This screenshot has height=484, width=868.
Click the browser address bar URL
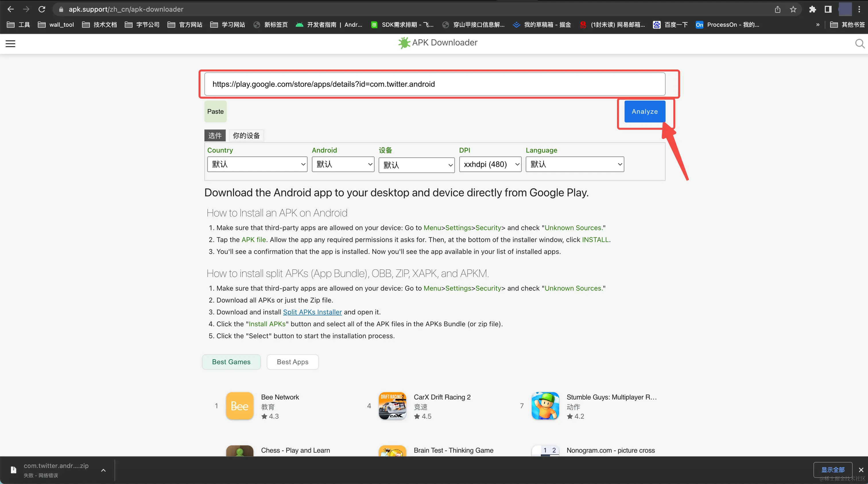(126, 9)
